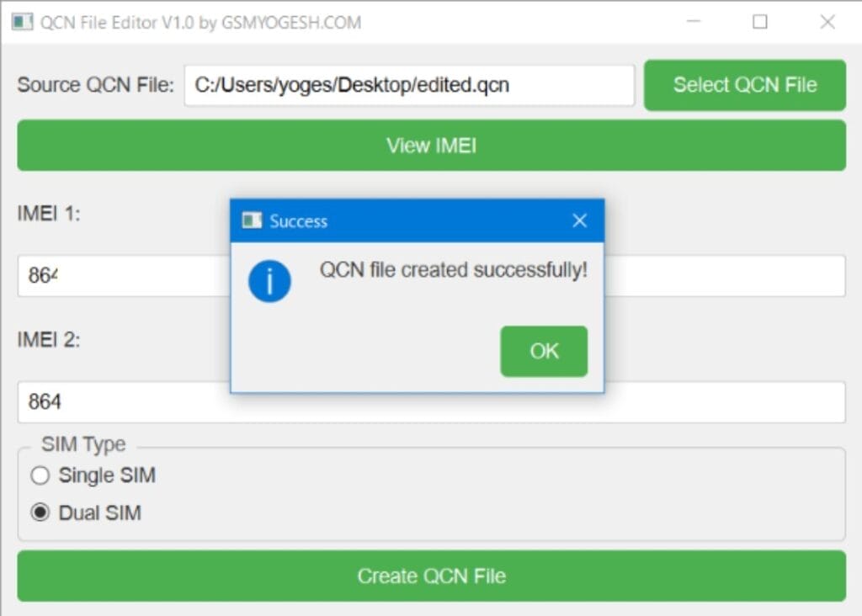This screenshot has width=862, height=616.
Task: Click inside the Source QCN File path field
Action: click(409, 84)
